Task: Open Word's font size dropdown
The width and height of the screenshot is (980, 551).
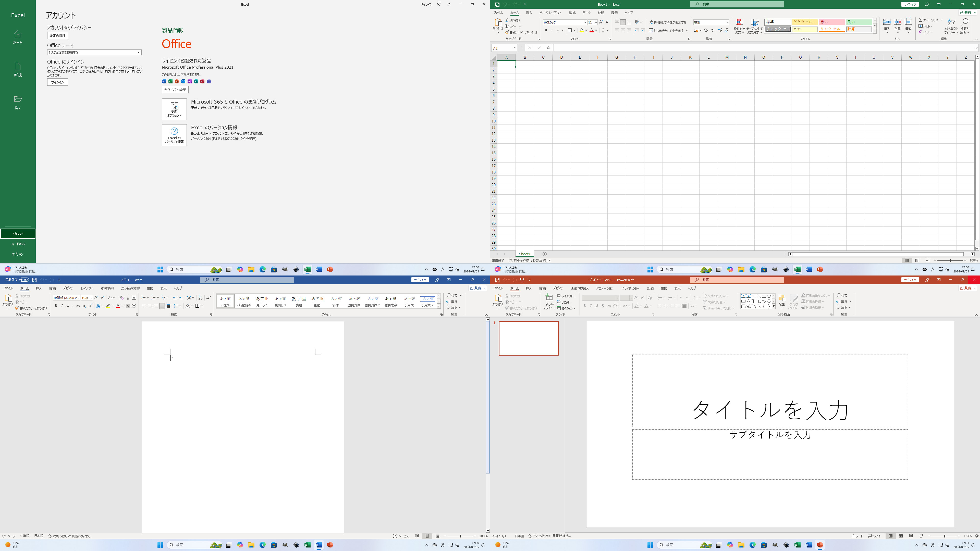Action: [x=91, y=298]
